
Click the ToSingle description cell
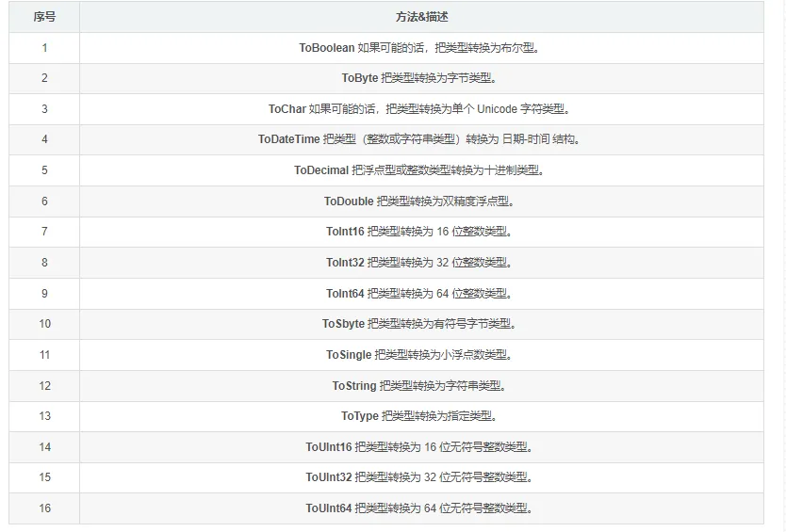(421, 355)
